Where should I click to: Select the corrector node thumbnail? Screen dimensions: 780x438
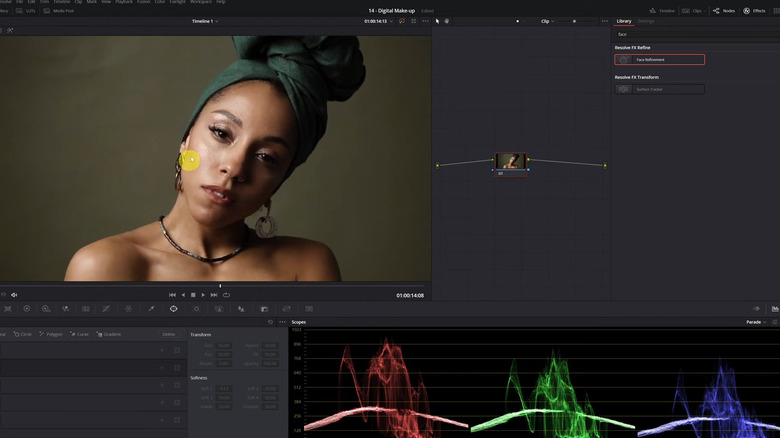pyautogui.click(x=510, y=161)
